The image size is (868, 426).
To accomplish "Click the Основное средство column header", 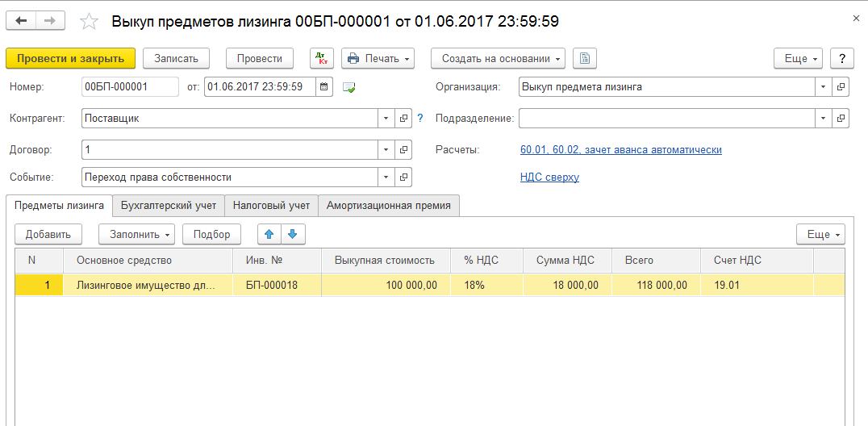I will [148, 261].
